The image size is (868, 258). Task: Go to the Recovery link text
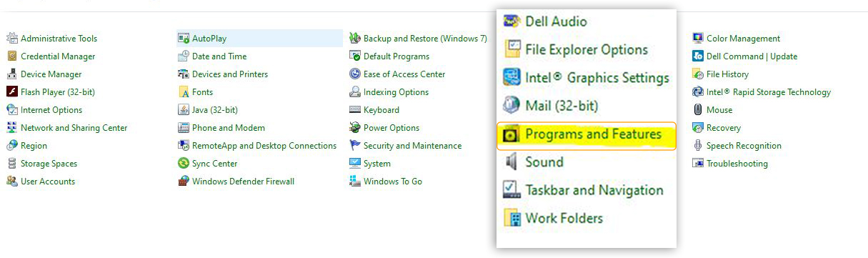click(x=724, y=128)
